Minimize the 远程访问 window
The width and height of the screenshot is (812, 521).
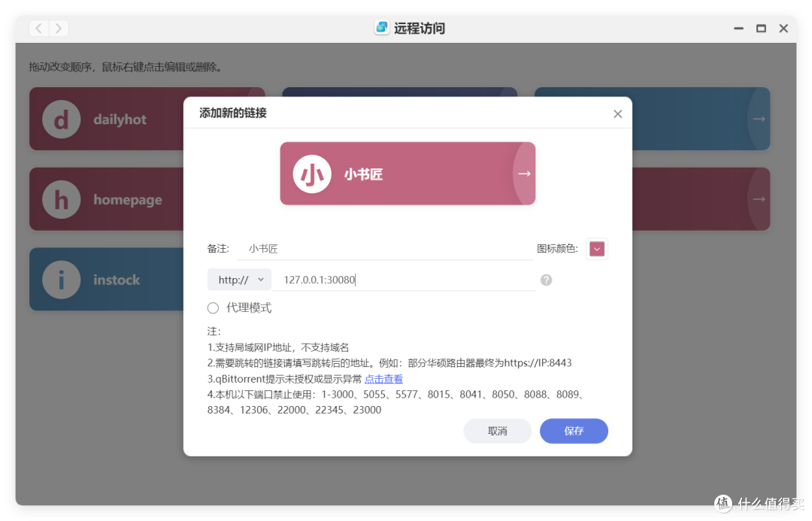tap(738, 29)
